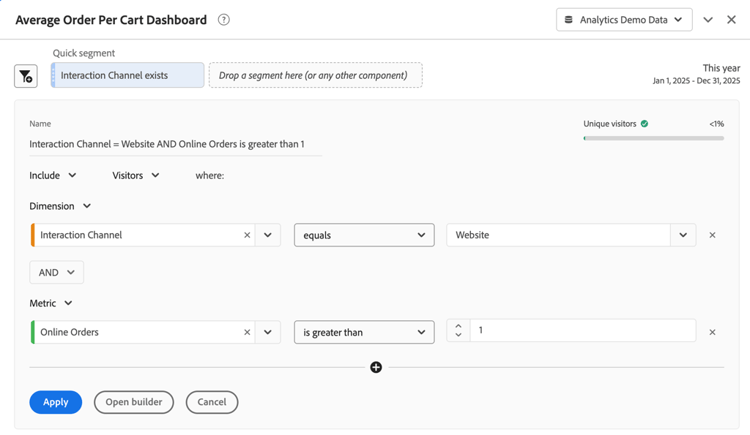The width and height of the screenshot is (750, 435).
Task: Clear the Online Orders metric field
Action: [247, 332]
